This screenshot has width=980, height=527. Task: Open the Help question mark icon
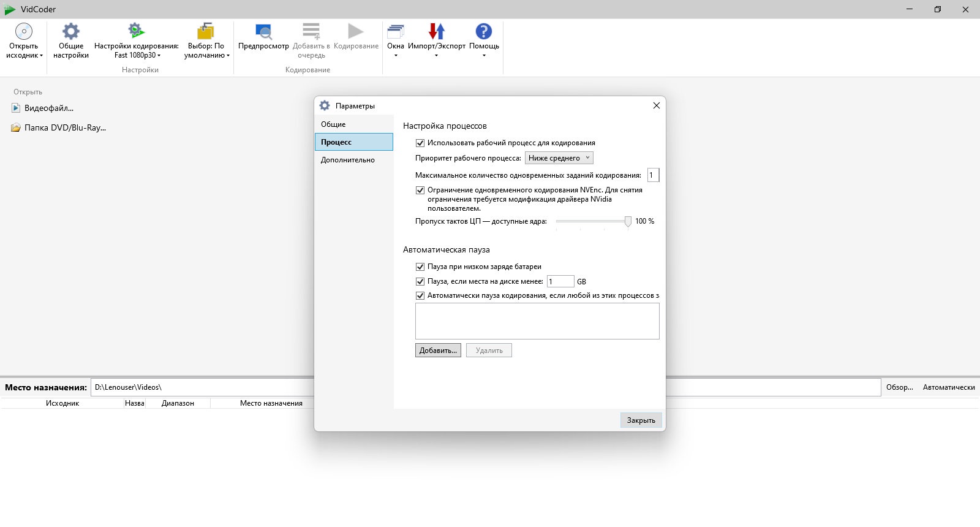click(x=484, y=31)
